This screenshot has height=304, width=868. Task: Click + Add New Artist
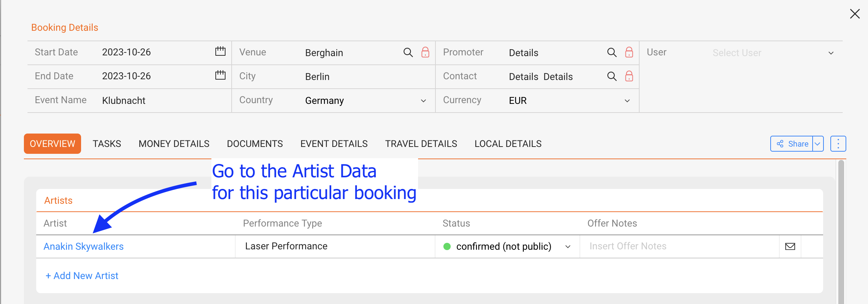pyautogui.click(x=82, y=276)
